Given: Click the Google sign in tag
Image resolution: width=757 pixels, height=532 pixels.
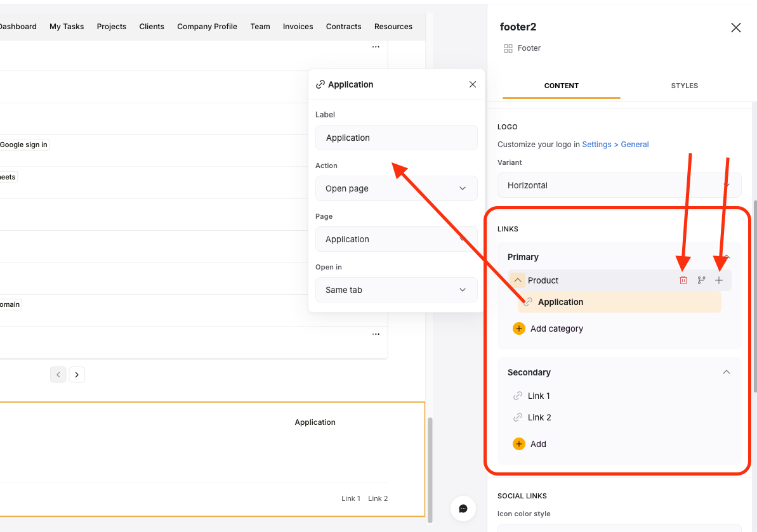Looking at the screenshot, I should click(x=23, y=145).
